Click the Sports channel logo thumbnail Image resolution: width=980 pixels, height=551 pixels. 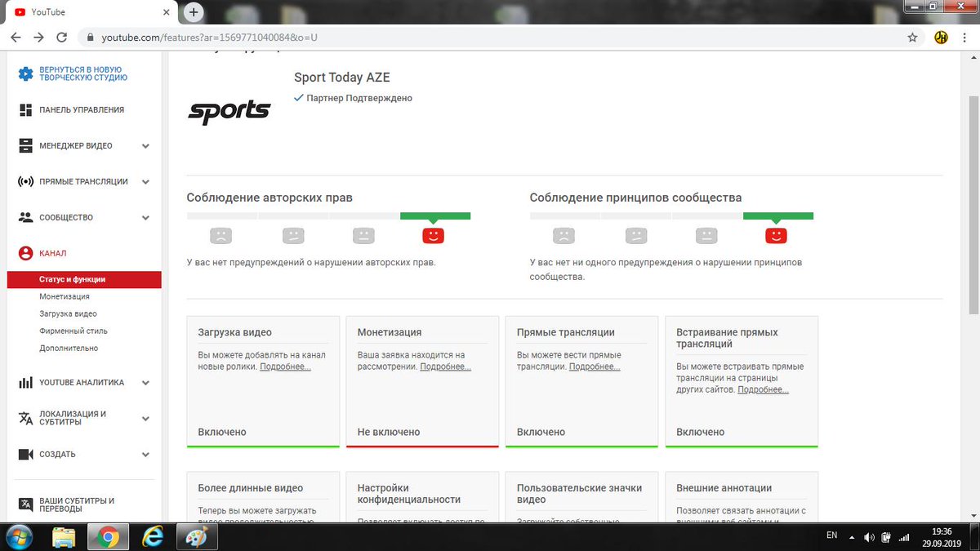point(229,111)
